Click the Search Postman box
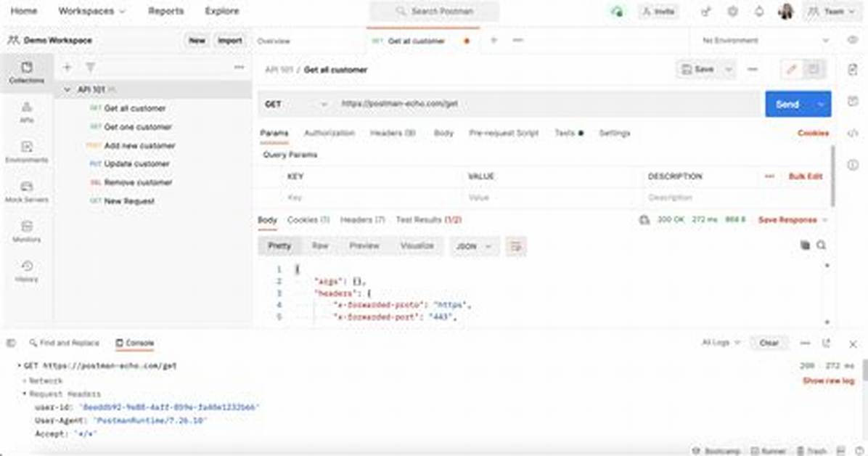The width and height of the screenshot is (868, 456). (435, 11)
